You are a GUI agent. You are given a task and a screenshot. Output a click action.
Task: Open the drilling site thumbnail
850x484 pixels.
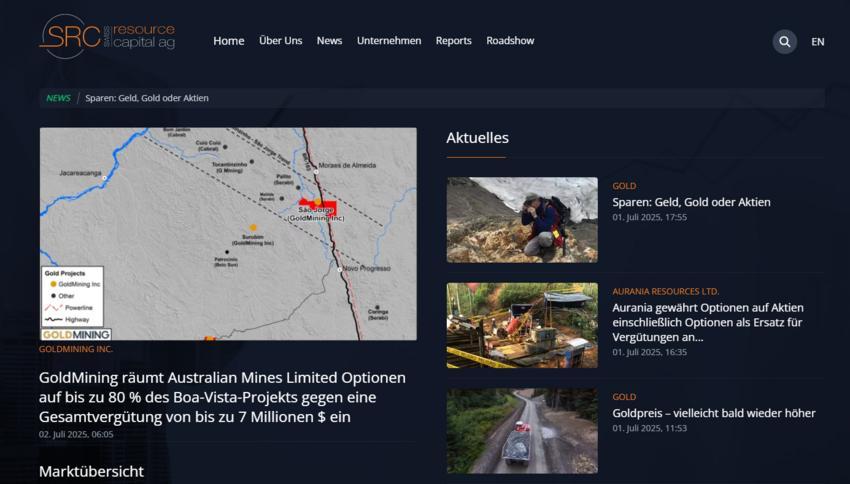click(522, 325)
